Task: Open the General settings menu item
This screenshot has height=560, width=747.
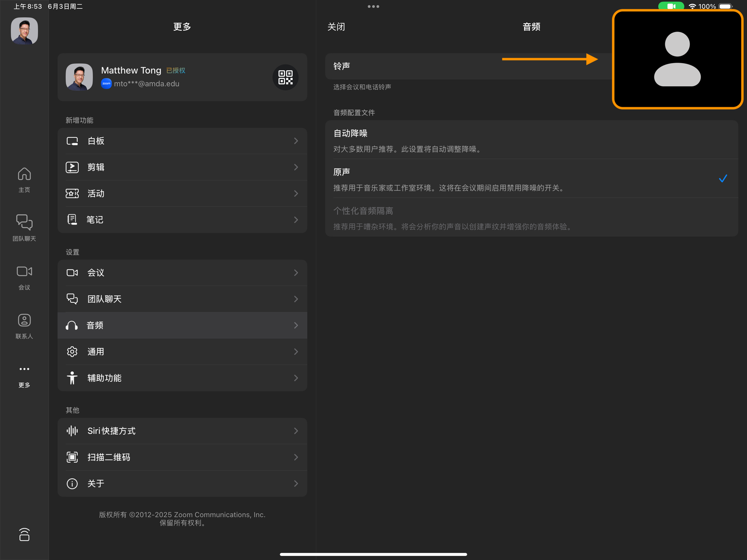Action: [182, 352]
